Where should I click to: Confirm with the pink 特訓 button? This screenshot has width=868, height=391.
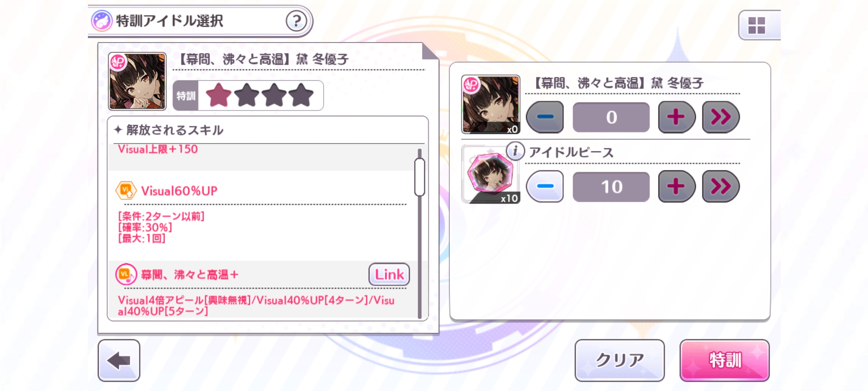(x=724, y=360)
